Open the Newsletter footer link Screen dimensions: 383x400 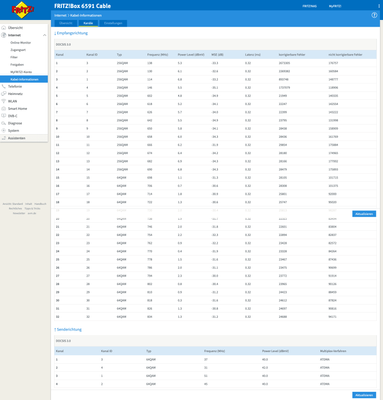pos(19,213)
